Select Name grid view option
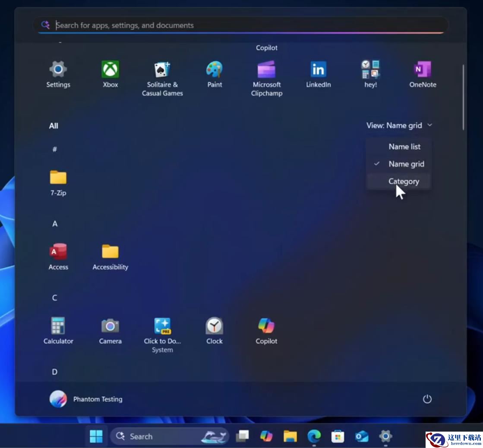The height and width of the screenshot is (448, 483). point(398,164)
